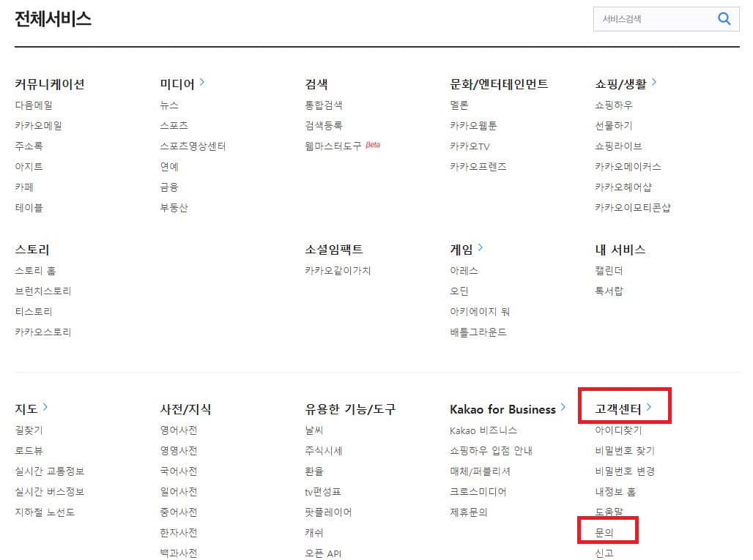Open the Kakao 비즈니스 link

[x=483, y=430]
